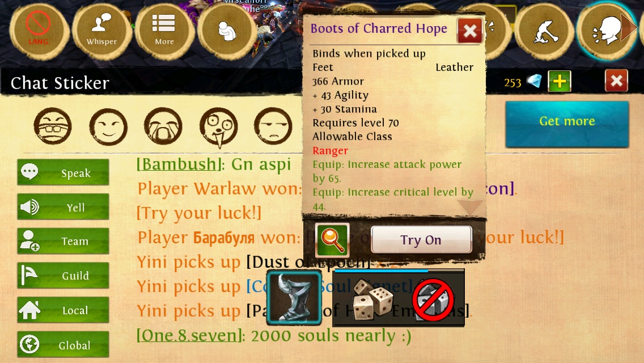This screenshot has width=644, height=363.
Task: Click the Try On button
Action: click(421, 240)
